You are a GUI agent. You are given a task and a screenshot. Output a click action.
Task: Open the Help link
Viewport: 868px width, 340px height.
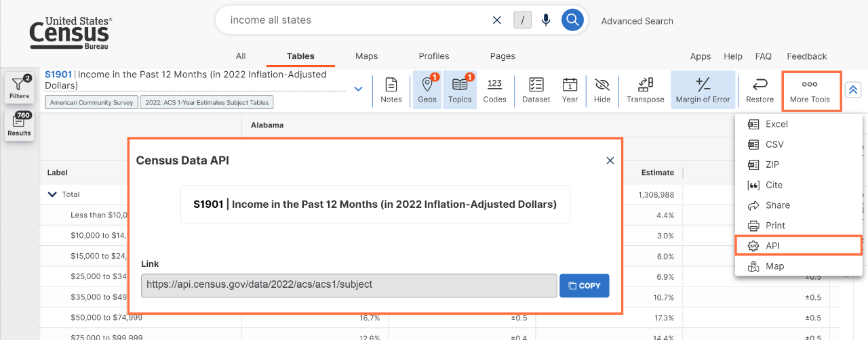tap(733, 56)
